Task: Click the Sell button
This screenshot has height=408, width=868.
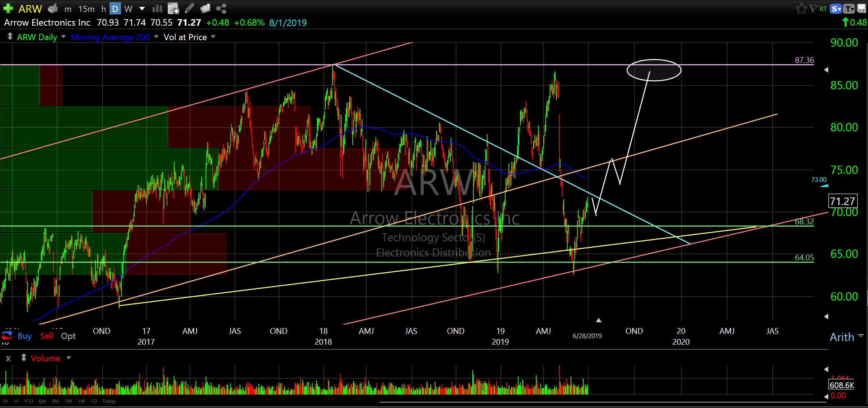Action: pyautogui.click(x=47, y=336)
